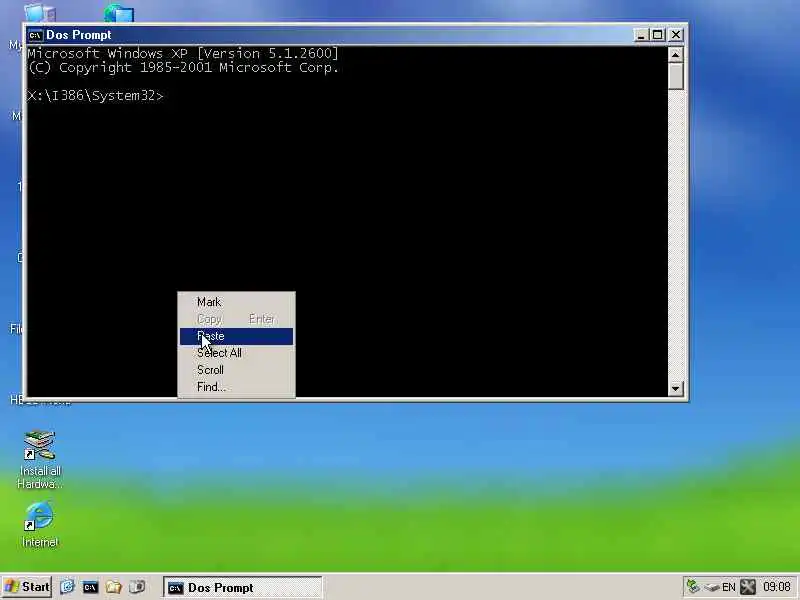Click the Dos Prompt title bar text

pos(79,35)
